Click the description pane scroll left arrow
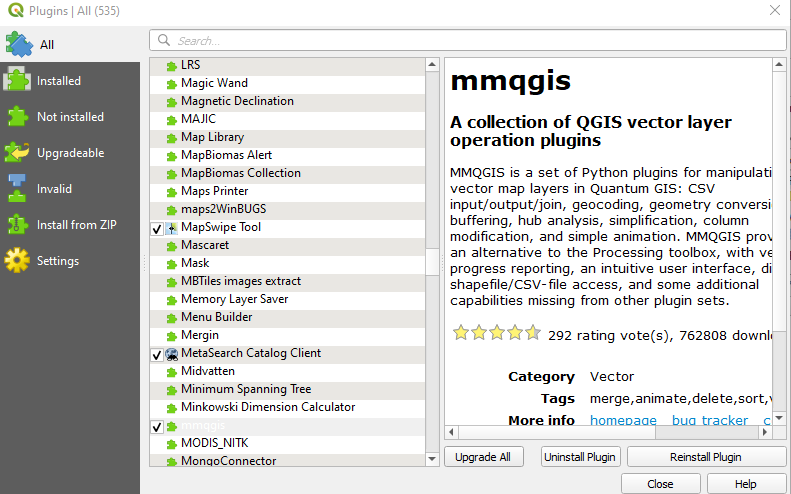This screenshot has width=791, height=494. click(x=451, y=432)
